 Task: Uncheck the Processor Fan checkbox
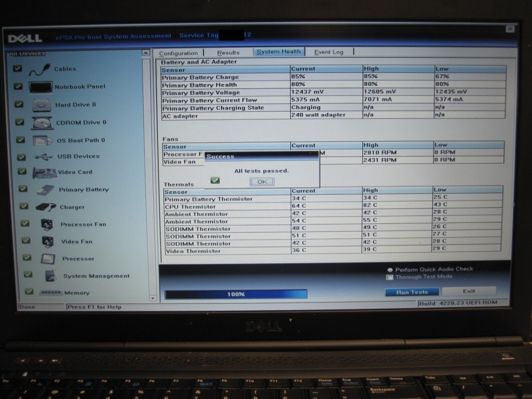point(25,223)
